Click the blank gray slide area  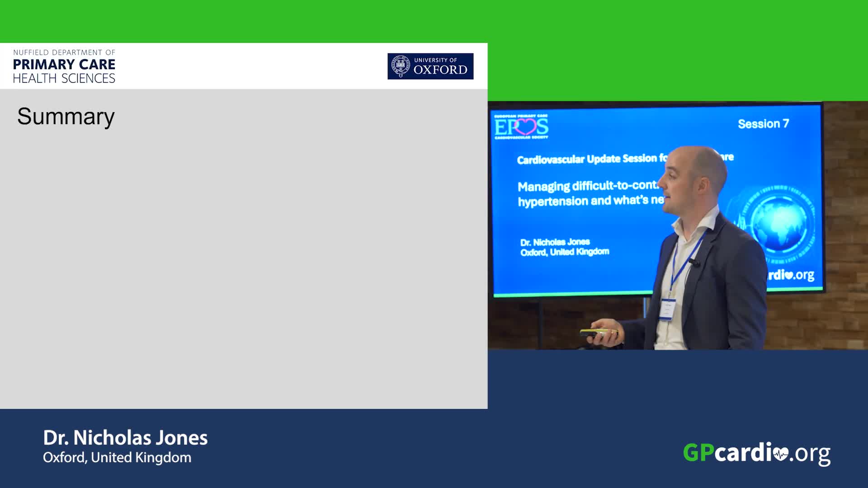coord(244,271)
